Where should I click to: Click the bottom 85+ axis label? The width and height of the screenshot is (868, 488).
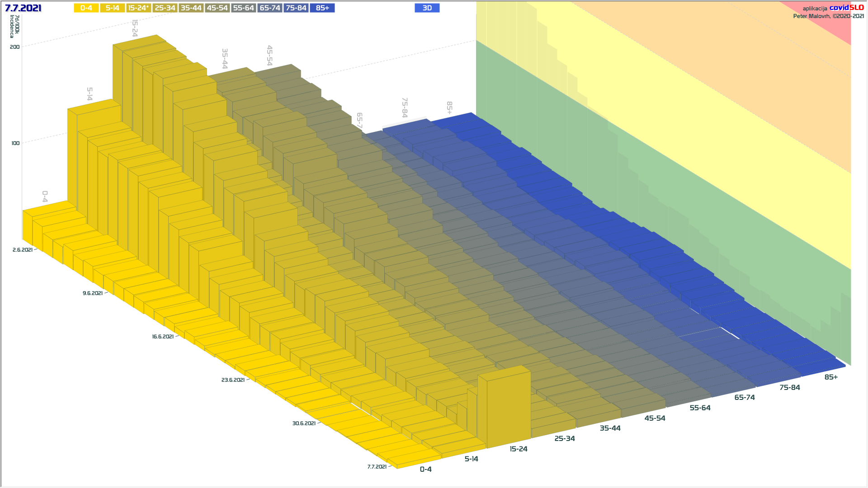831,377
